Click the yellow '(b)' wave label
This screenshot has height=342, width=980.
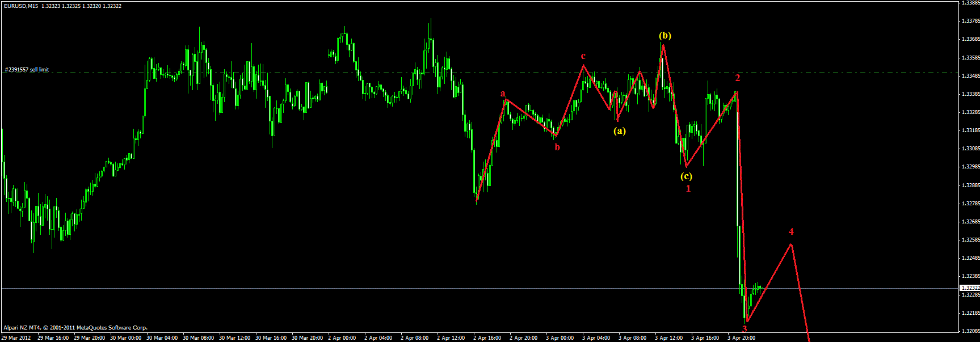pyautogui.click(x=665, y=36)
